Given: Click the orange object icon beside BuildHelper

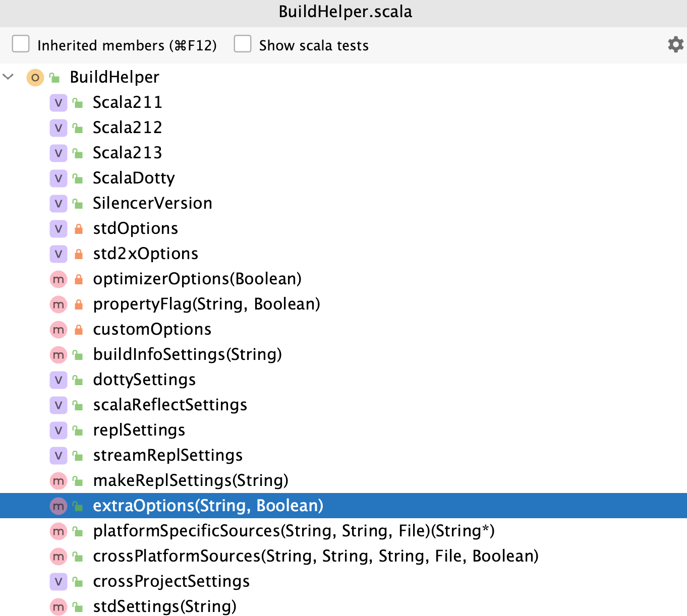Looking at the screenshot, I should [x=35, y=77].
